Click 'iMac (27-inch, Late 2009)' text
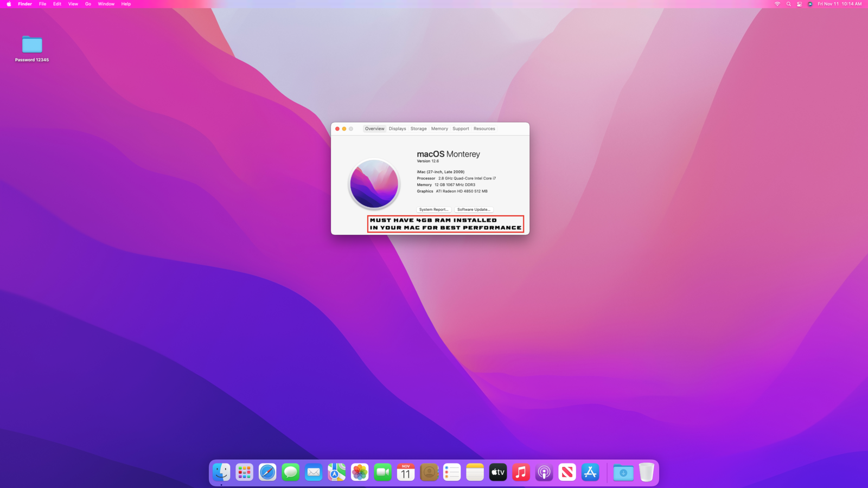Screen dimensions: 868x488 coord(441,172)
